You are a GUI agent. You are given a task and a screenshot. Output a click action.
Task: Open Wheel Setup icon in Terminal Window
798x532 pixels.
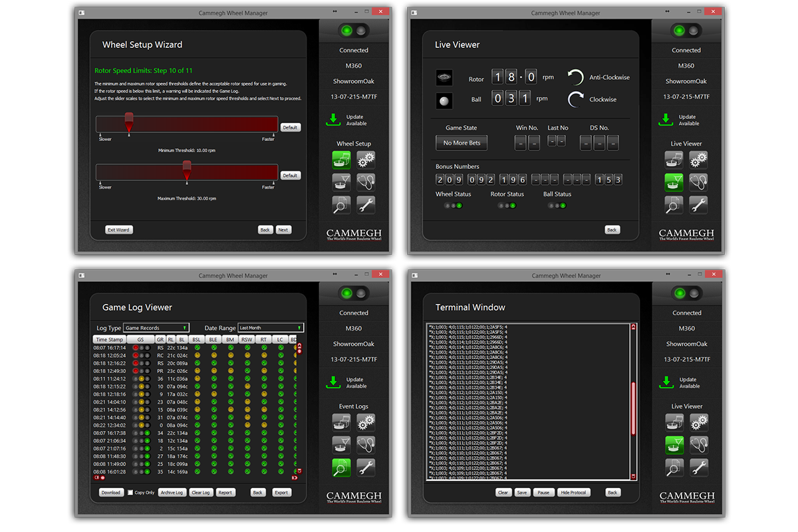(675, 422)
